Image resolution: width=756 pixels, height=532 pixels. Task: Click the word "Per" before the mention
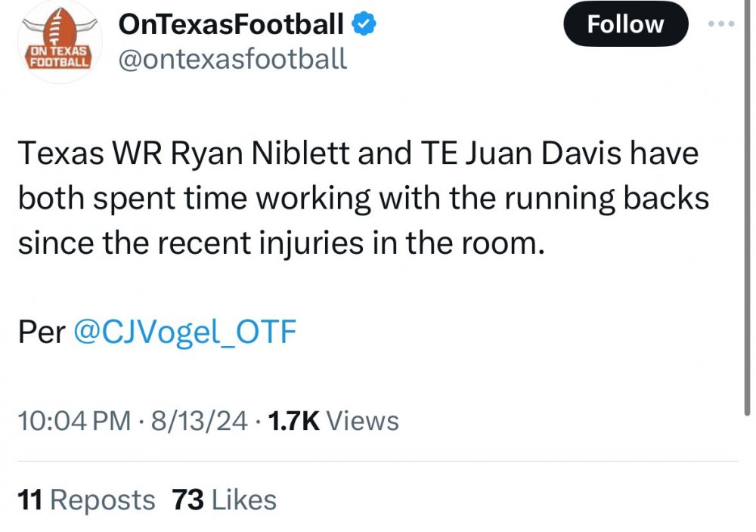(42, 332)
